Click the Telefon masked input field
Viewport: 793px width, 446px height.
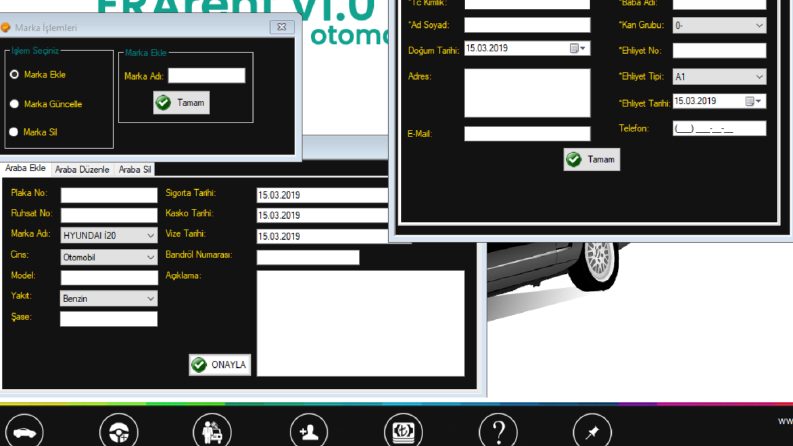click(719, 128)
